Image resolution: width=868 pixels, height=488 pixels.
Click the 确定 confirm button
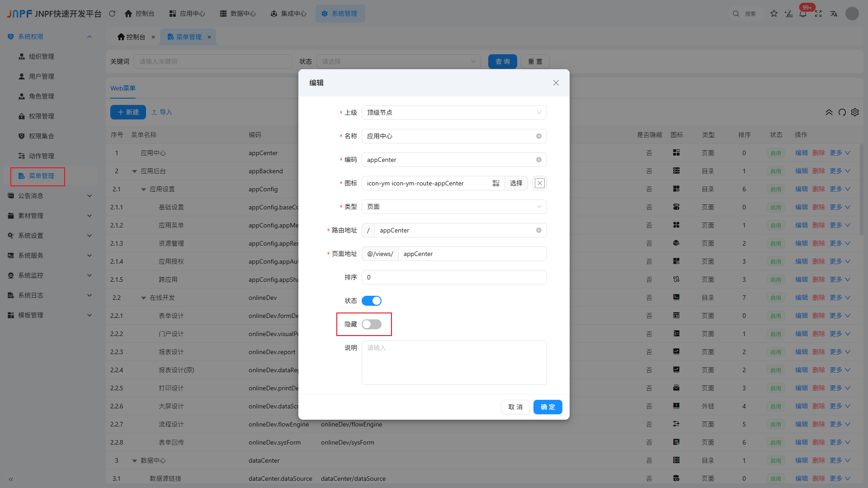click(547, 407)
